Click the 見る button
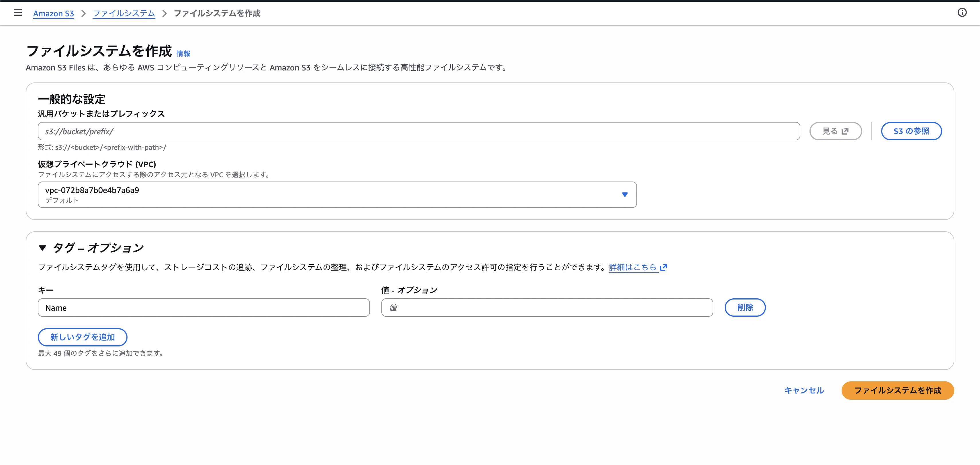This screenshot has width=980, height=465. pyautogui.click(x=835, y=131)
